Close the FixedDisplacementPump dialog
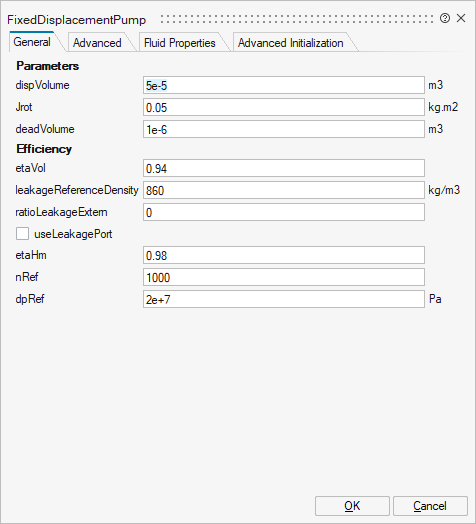The height and width of the screenshot is (524, 476). (x=461, y=18)
